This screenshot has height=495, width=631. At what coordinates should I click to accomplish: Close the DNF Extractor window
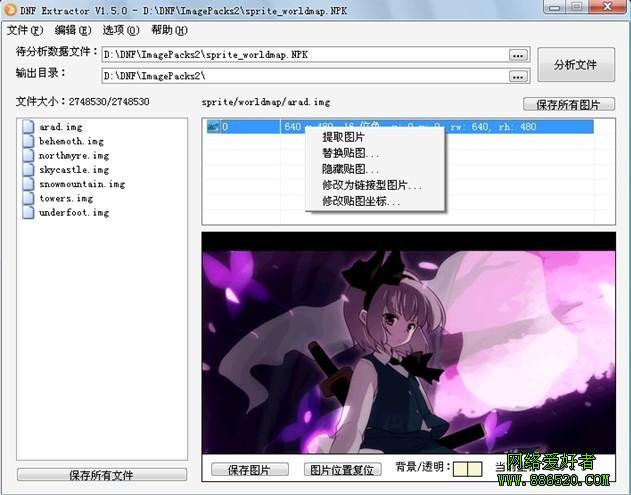[608, 6]
